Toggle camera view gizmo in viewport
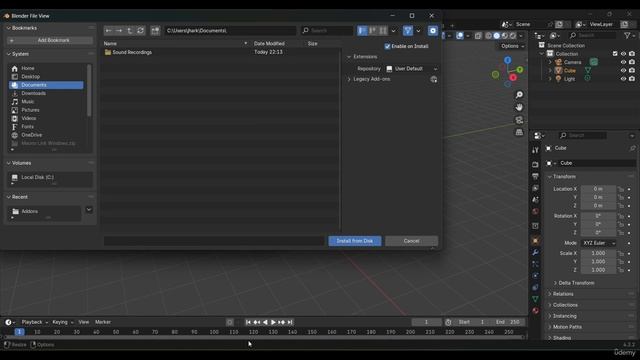 (519, 120)
